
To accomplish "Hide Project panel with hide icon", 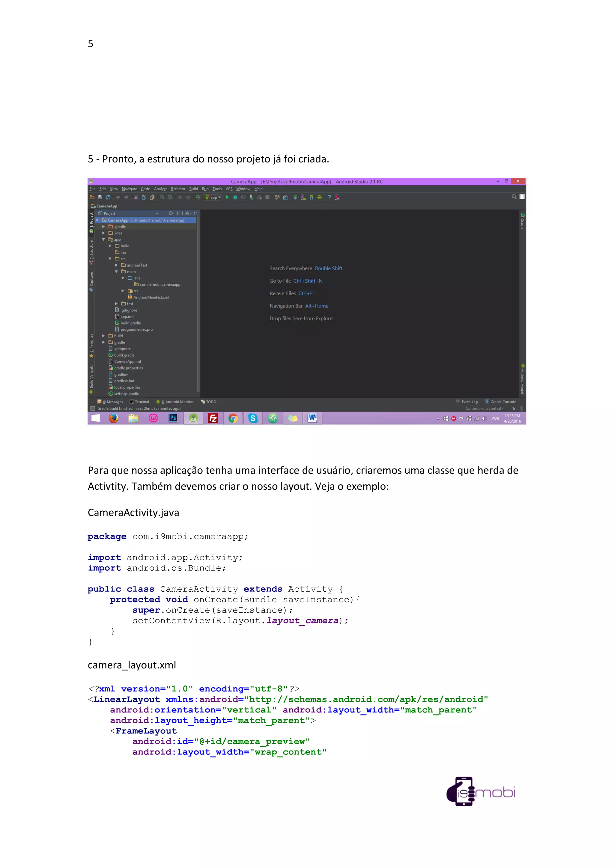I will 196,213.
